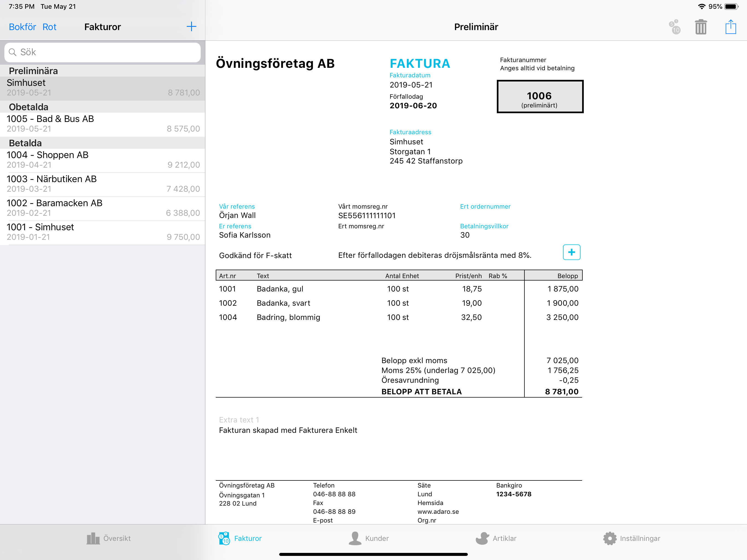
Task: Delete invoice with the trash icon
Action: click(701, 27)
